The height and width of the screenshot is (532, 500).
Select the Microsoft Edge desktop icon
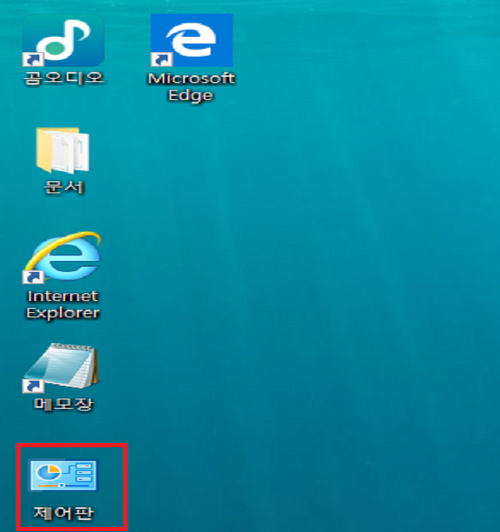coord(192,40)
